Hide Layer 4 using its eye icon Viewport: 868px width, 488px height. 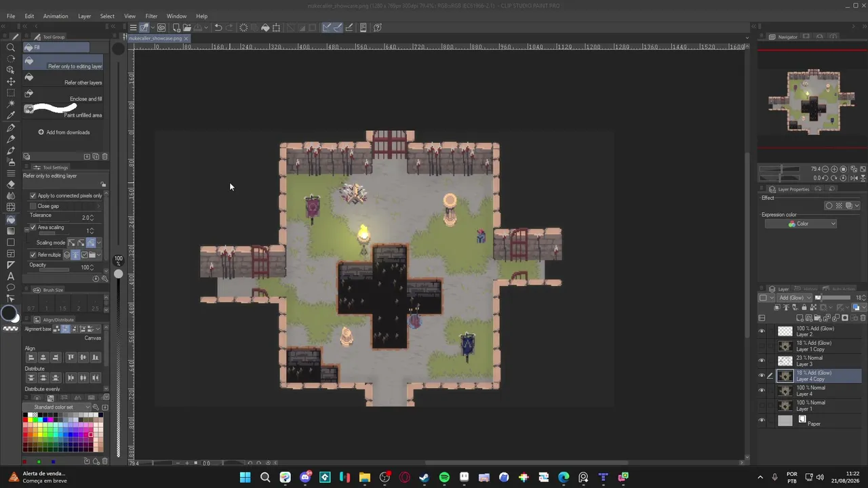(x=762, y=391)
